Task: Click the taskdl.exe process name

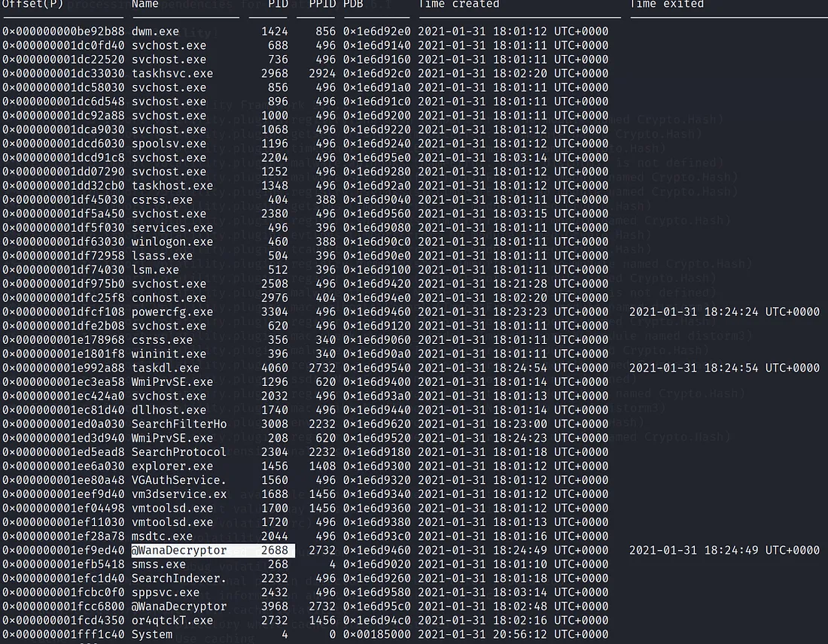Action: click(x=166, y=368)
